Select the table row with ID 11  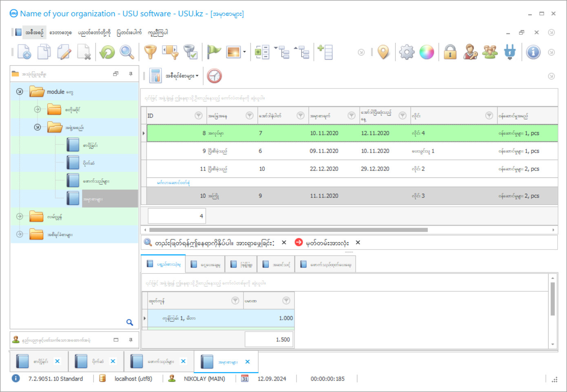coord(352,168)
